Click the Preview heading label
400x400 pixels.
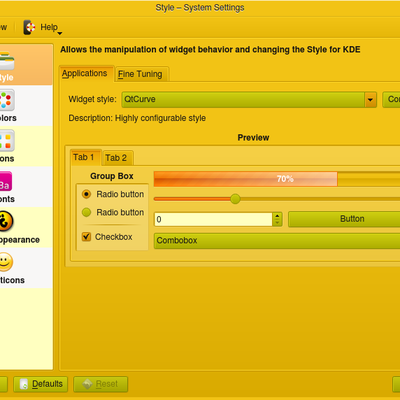pos(253,138)
